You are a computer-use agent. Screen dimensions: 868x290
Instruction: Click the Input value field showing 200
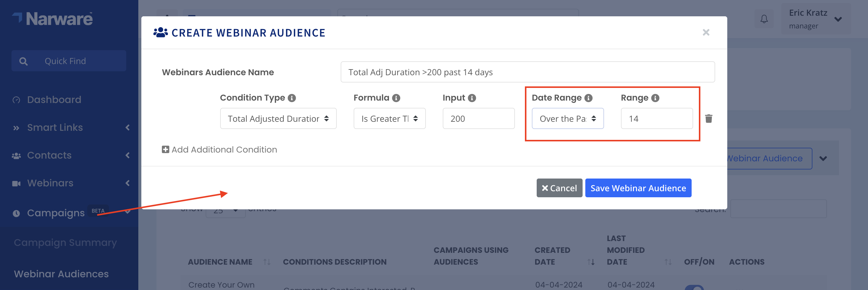(x=478, y=118)
